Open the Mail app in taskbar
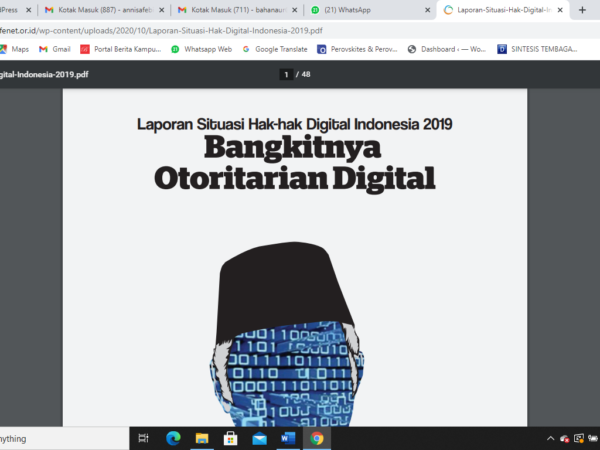The width and height of the screenshot is (600, 450). click(x=259, y=439)
